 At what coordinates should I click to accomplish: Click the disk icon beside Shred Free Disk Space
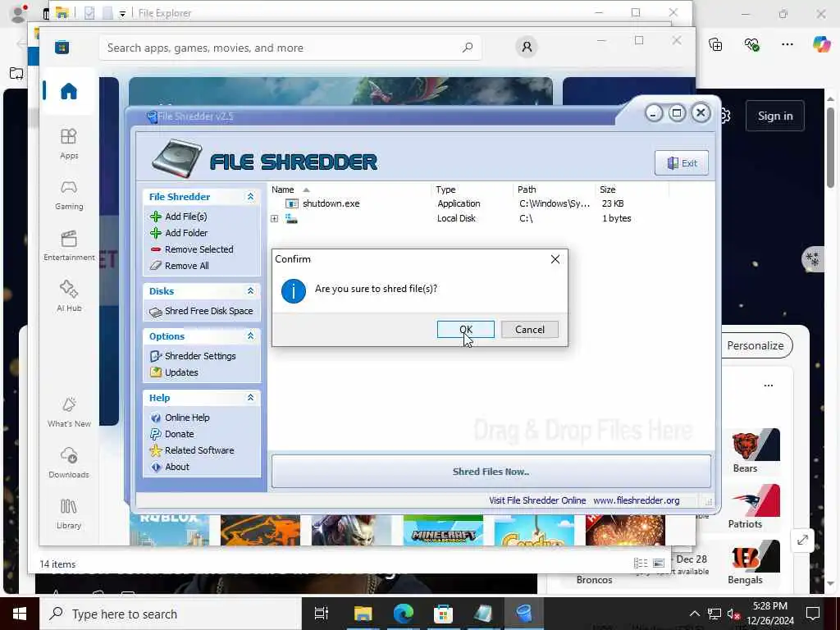pos(156,312)
